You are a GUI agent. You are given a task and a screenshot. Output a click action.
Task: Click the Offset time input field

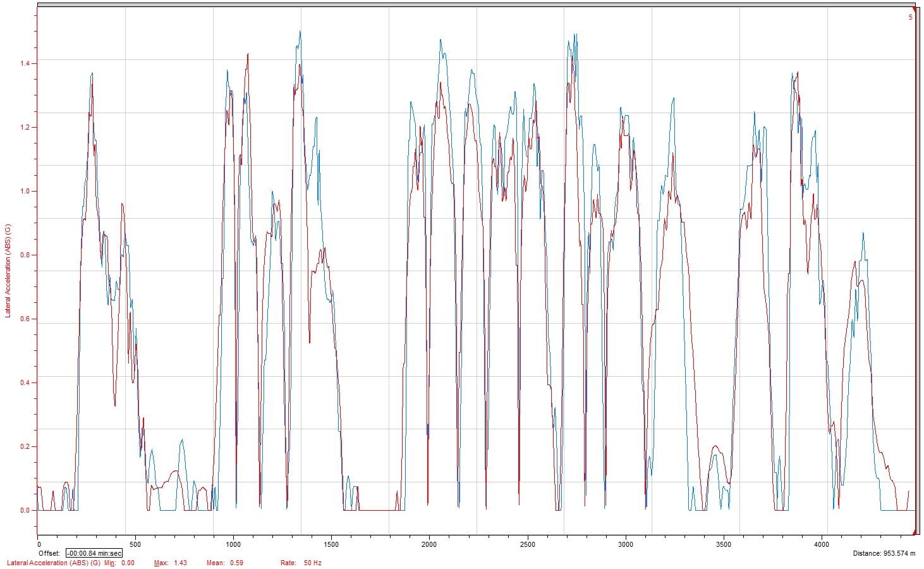click(x=94, y=553)
